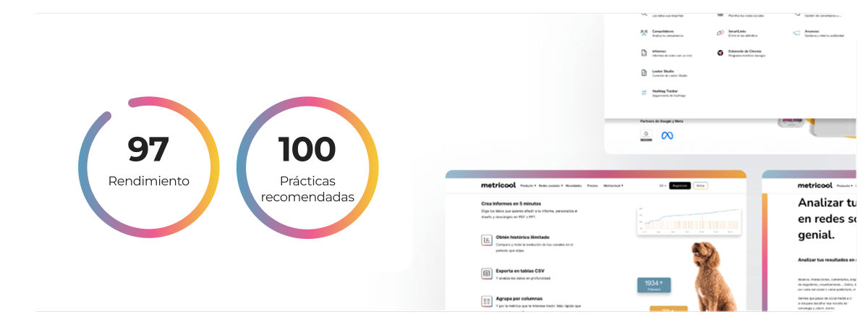Open the Precios menu item

click(x=592, y=186)
